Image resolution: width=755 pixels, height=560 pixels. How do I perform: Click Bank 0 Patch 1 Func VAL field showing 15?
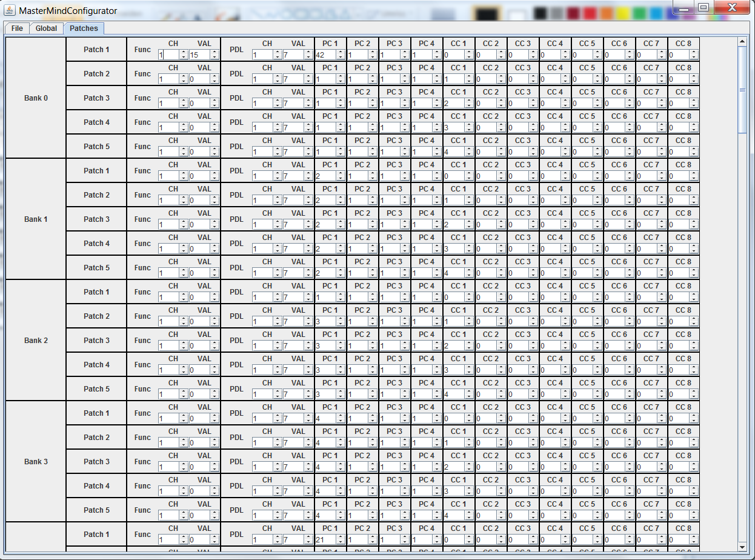[x=200, y=55]
